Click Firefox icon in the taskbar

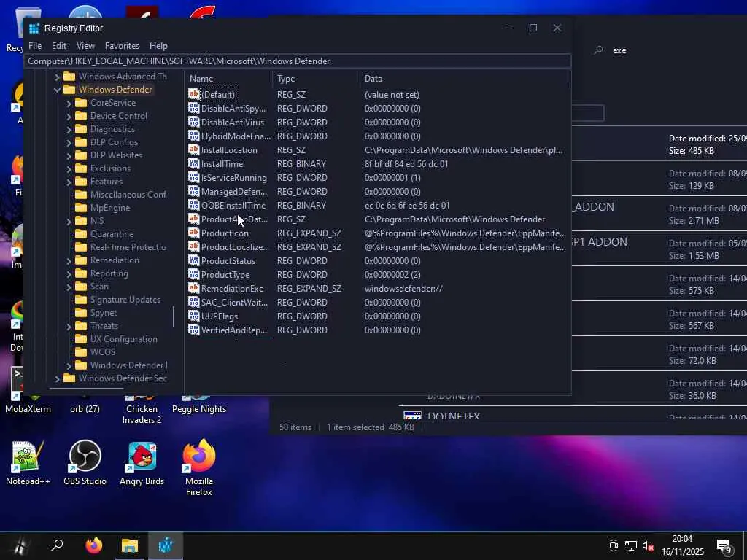tap(94, 545)
